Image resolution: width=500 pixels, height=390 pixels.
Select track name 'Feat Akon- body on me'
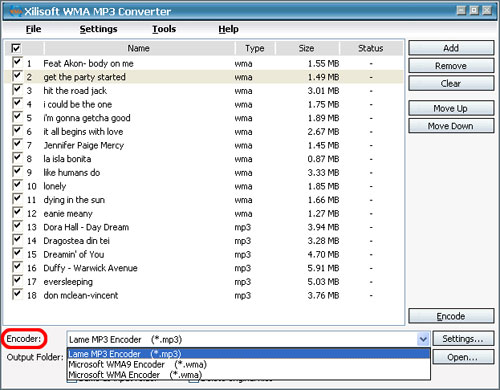click(88, 63)
